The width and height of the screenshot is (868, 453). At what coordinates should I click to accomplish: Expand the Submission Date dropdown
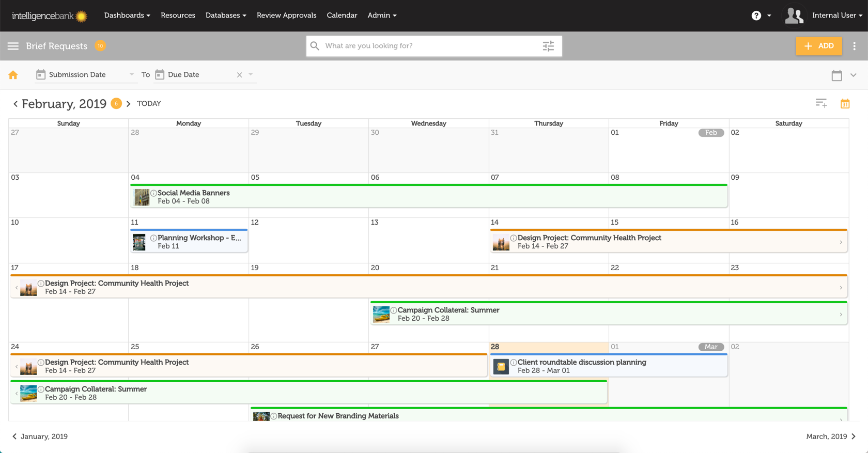(131, 74)
